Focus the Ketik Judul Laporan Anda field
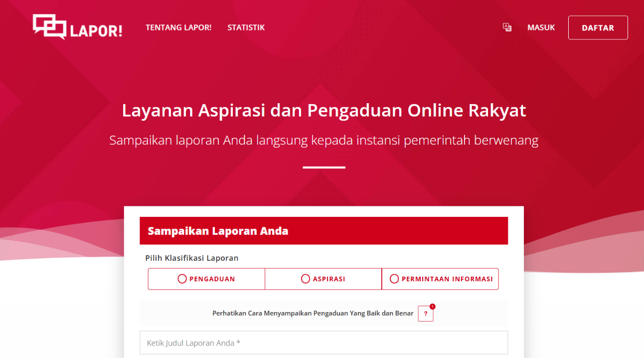The width and height of the screenshot is (644, 358). click(323, 343)
